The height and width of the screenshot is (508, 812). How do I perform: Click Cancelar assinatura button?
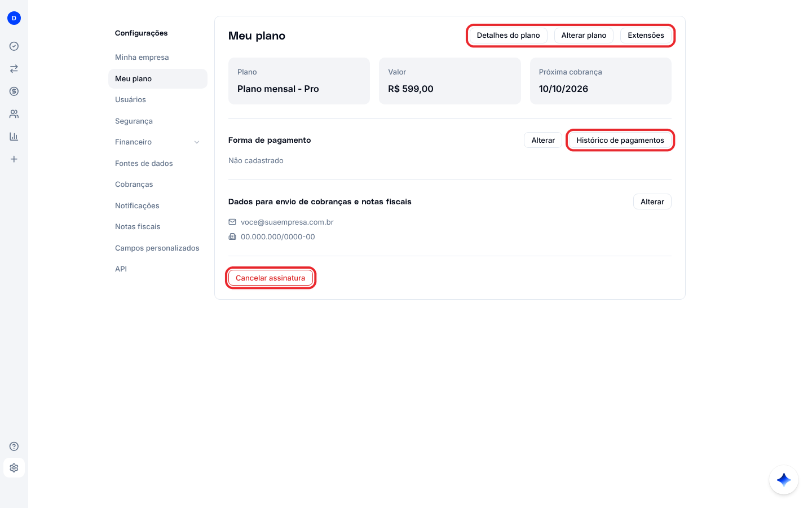click(271, 278)
